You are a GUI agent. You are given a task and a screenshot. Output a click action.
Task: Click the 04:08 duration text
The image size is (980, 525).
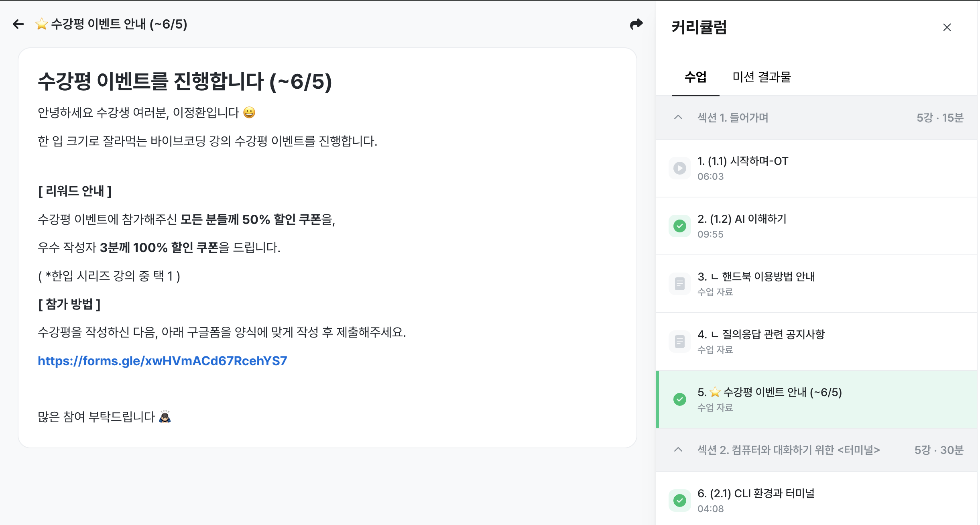pyautogui.click(x=710, y=509)
